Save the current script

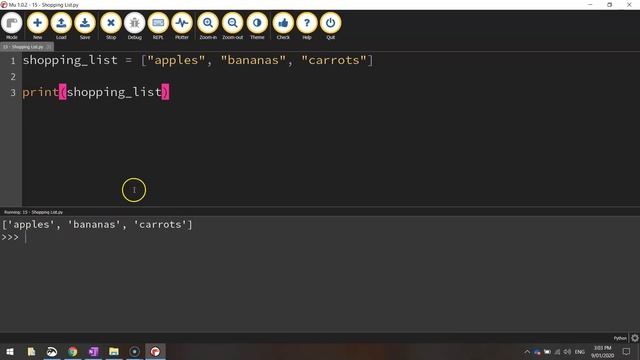85,25
